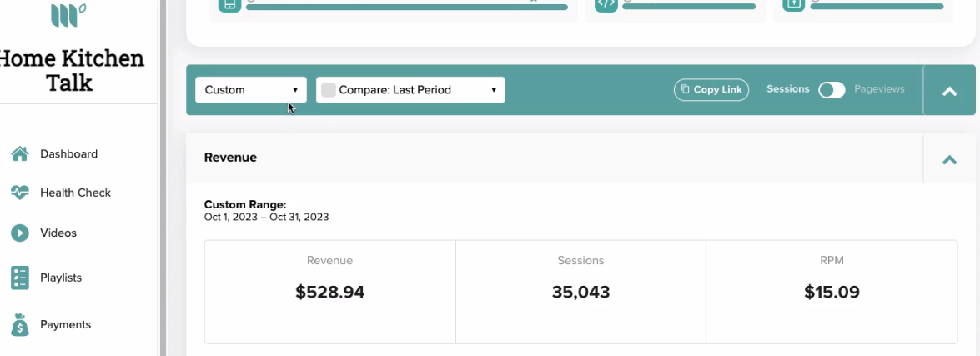Open the Compare: Last Period dropdown
980x356 pixels.
[410, 90]
